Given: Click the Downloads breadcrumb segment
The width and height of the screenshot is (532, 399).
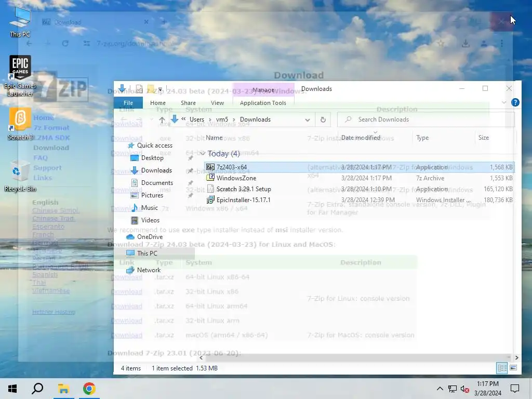Looking at the screenshot, I should (x=255, y=119).
